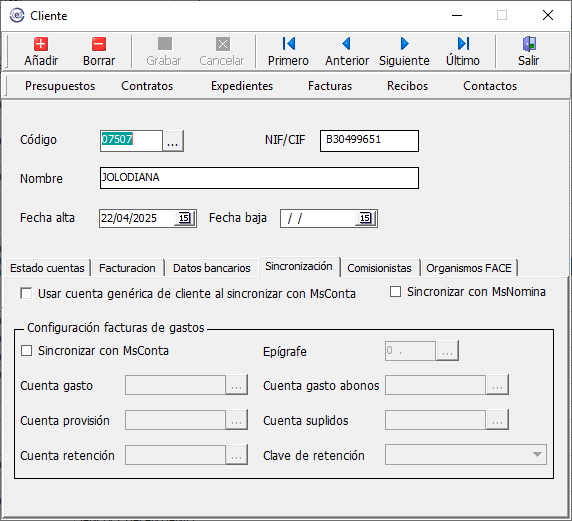Toggle Sincronizar con MsConta for gastos
Viewport: 572px width, 521px height.
point(26,351)
